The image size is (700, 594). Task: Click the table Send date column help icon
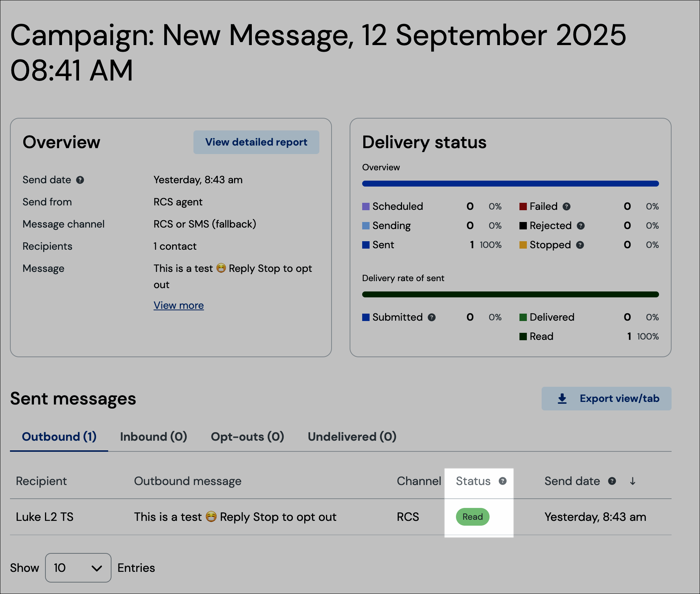[612, 481]
